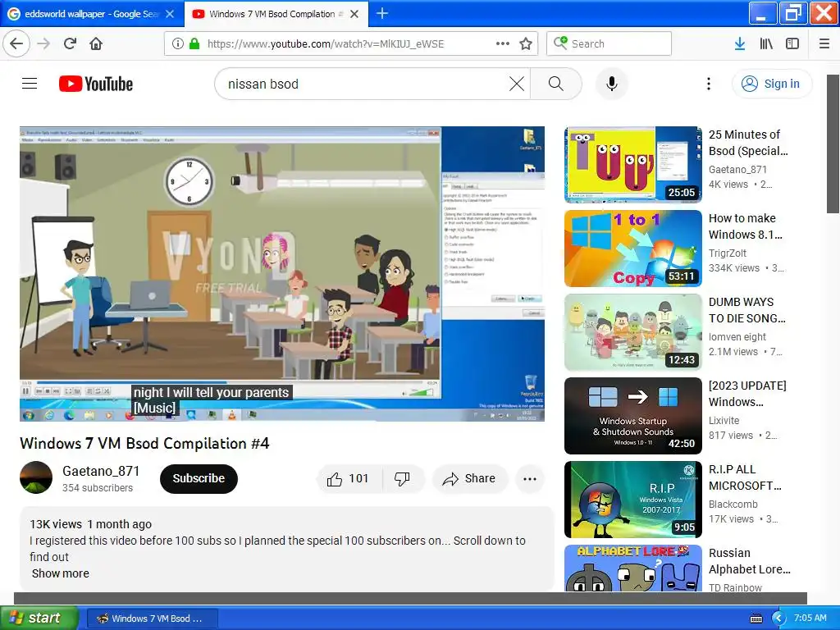Click the horizontal scrollbar at page bottom
The image size is (840, 630).
pos(410,598)
